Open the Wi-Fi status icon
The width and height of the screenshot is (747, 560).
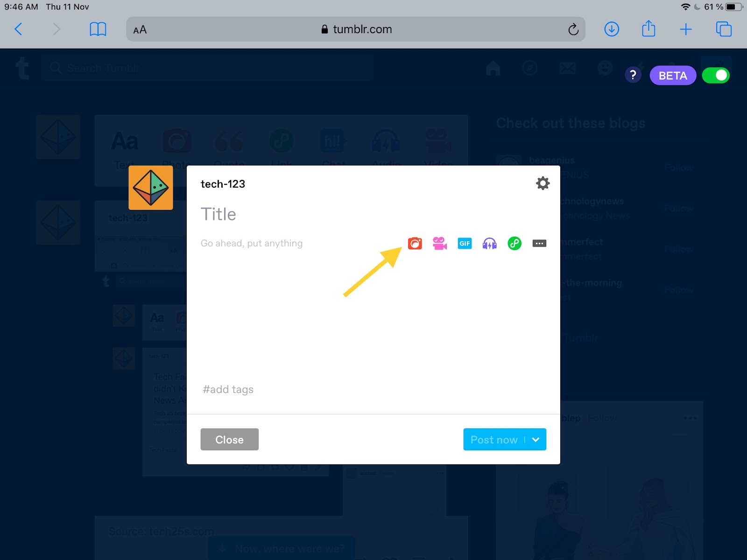click(x=685, y=7)
